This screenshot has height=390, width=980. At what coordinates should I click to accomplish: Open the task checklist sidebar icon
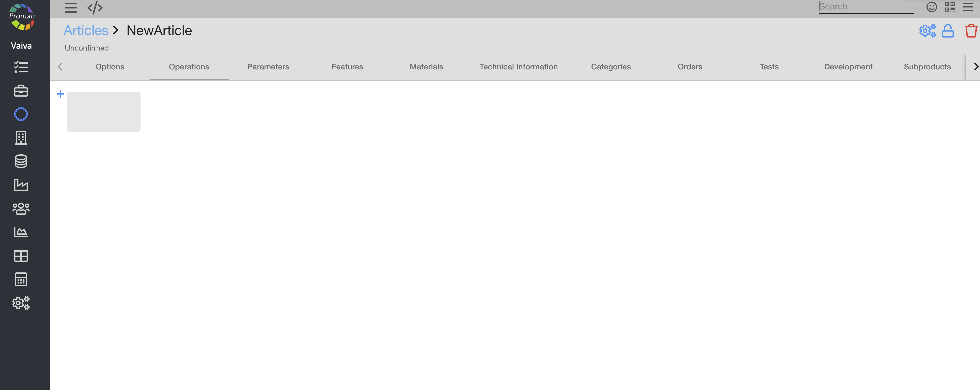(21, 67)
